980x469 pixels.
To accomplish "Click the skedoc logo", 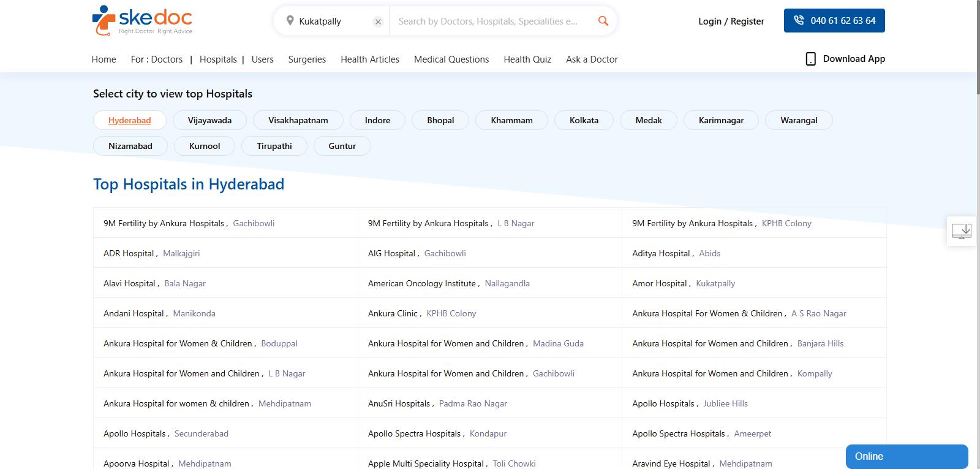I will click(141, 20).
